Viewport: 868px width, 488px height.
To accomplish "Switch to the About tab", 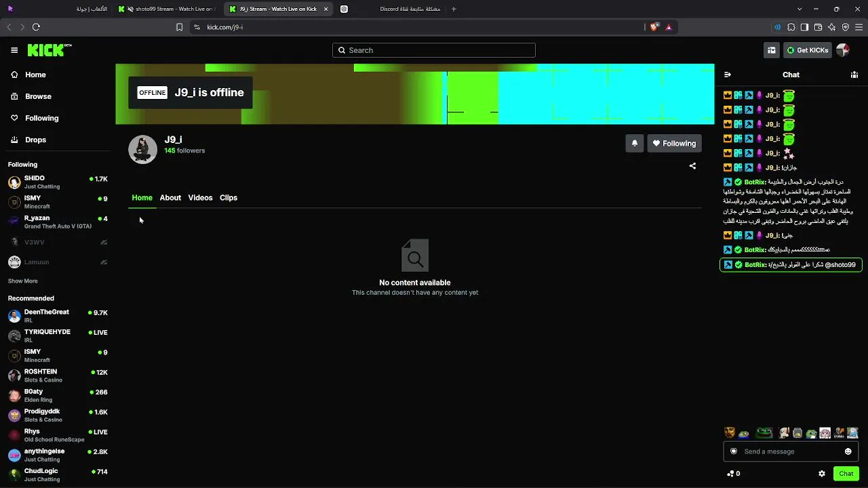I will pos(170,198).
